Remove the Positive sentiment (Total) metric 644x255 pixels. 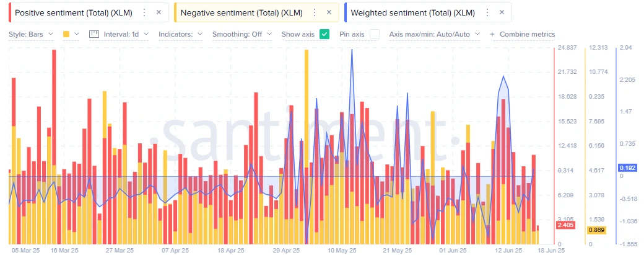tap(159, 13)
